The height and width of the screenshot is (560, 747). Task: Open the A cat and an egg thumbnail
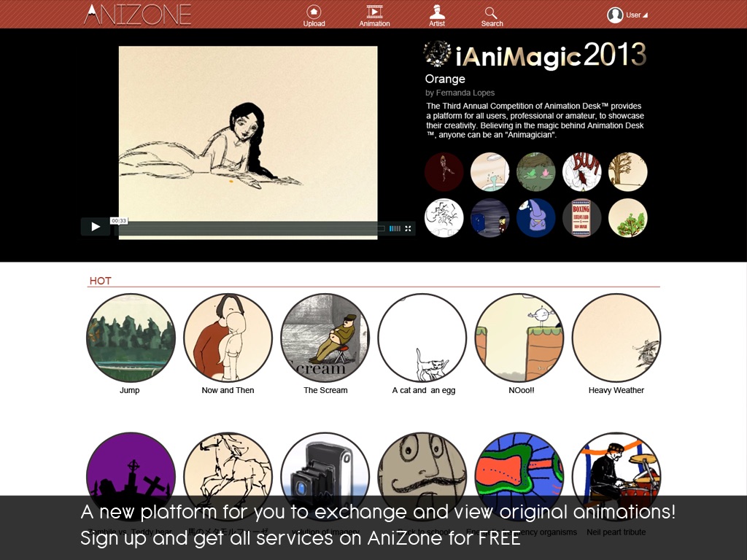[422, 338]
